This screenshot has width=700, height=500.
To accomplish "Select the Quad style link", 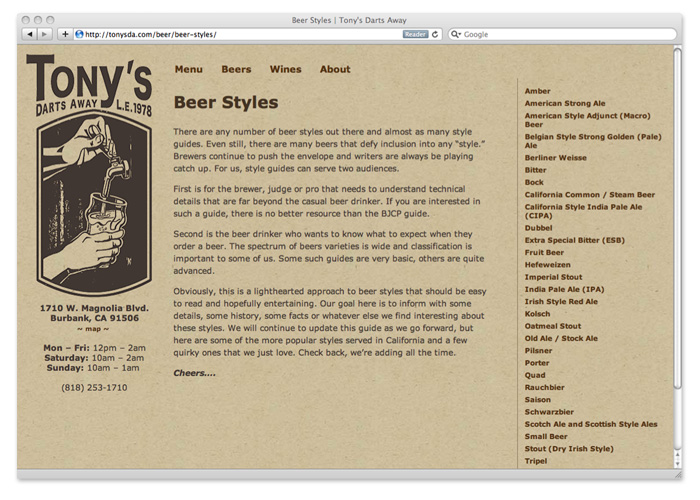I will coord(535,375).
